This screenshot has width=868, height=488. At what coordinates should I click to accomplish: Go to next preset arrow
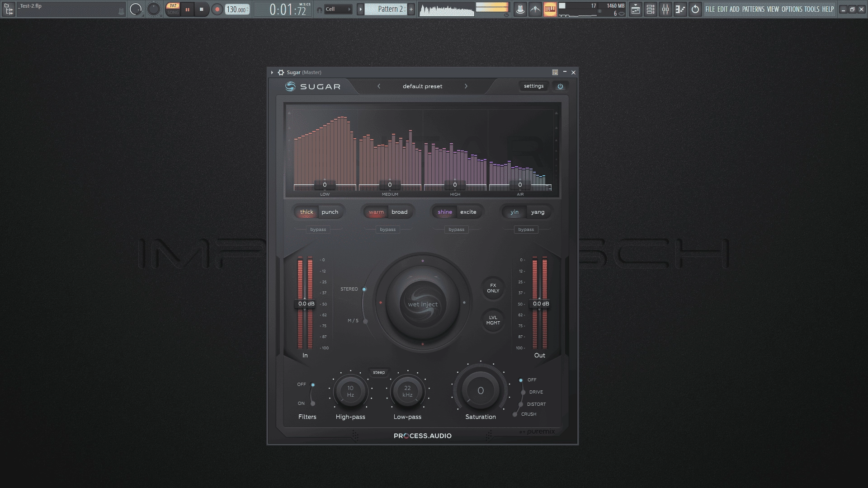(x=466, y=86)
